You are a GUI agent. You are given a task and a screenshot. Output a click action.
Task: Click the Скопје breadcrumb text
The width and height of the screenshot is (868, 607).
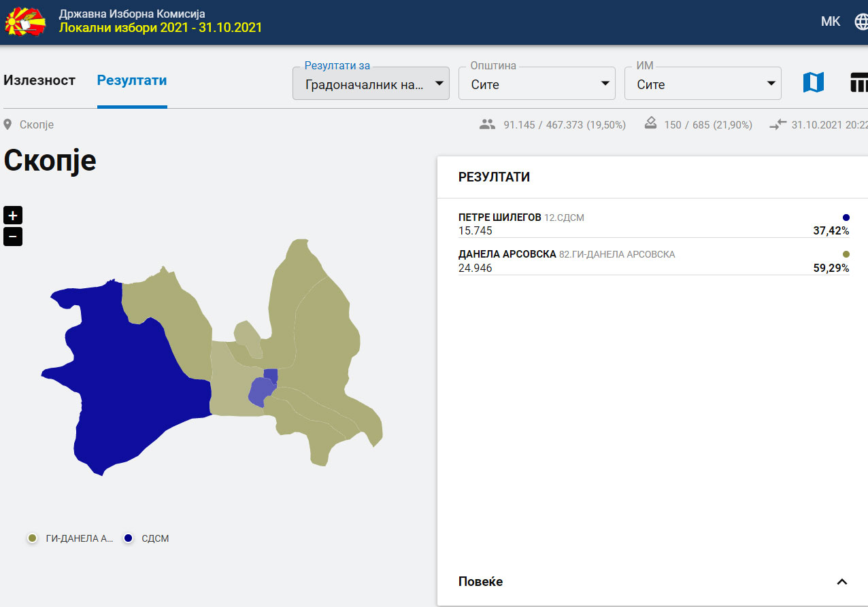pos(37,124)
